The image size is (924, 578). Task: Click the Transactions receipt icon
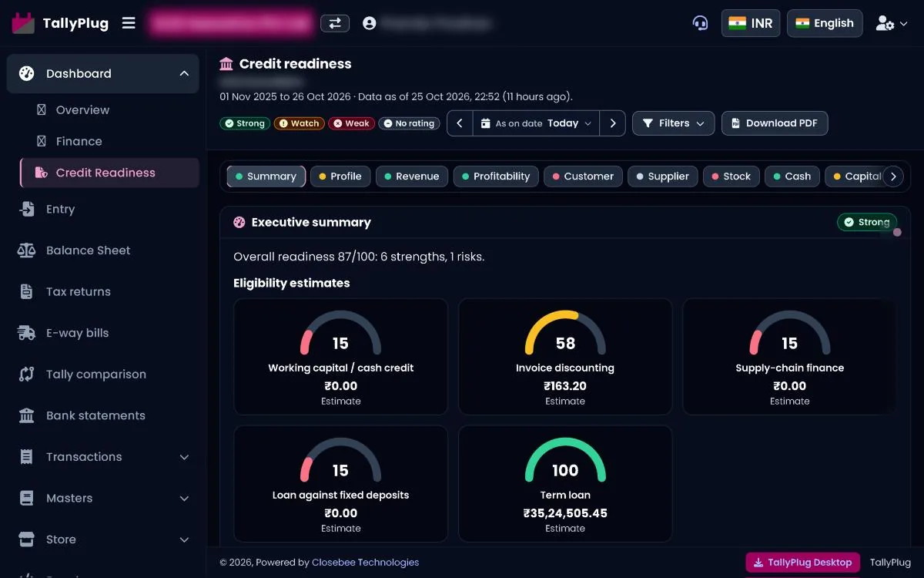[x=26, y=457]
